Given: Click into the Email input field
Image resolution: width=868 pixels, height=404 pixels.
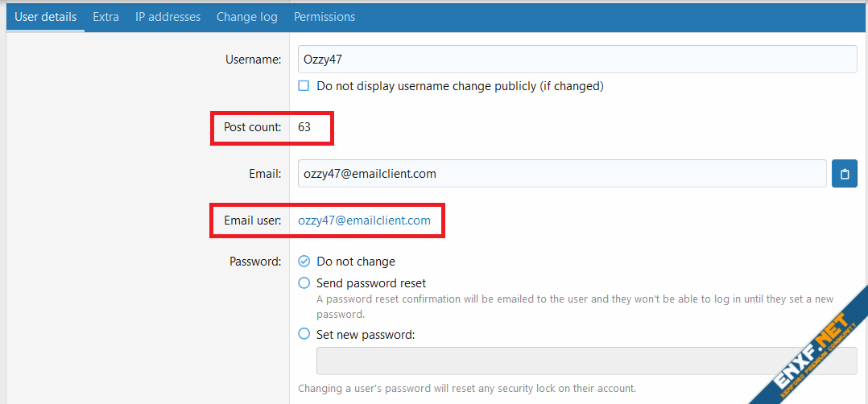Looking at the screenshot, I should tap(561, 174).
